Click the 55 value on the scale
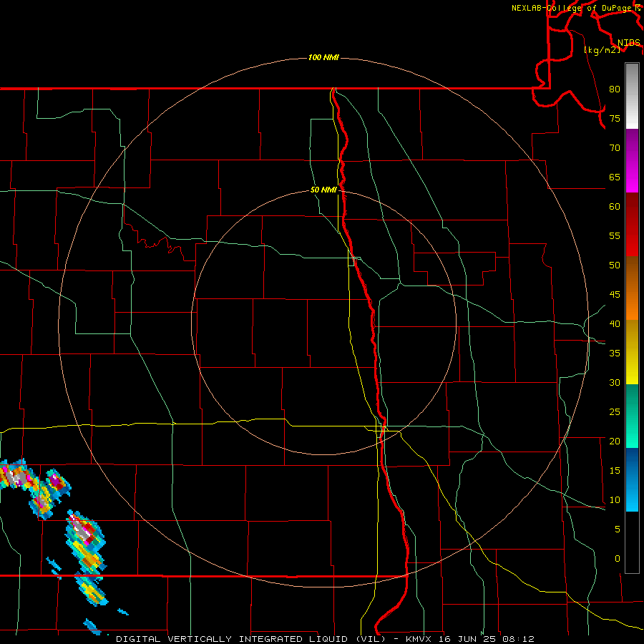 pos(615,236)
